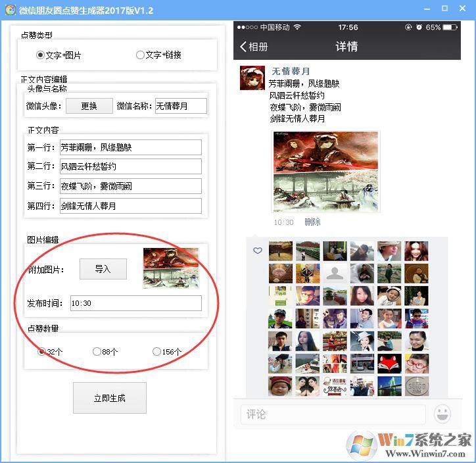476x463 pixels.
Task: Click the 导入 image import button
Action: coord(103,269)
